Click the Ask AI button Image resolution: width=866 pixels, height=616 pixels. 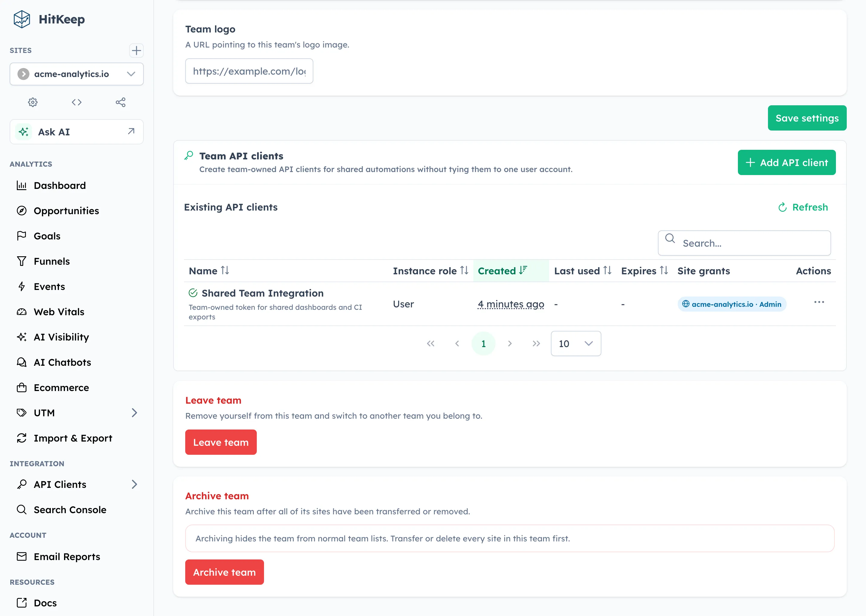(77, 132)
